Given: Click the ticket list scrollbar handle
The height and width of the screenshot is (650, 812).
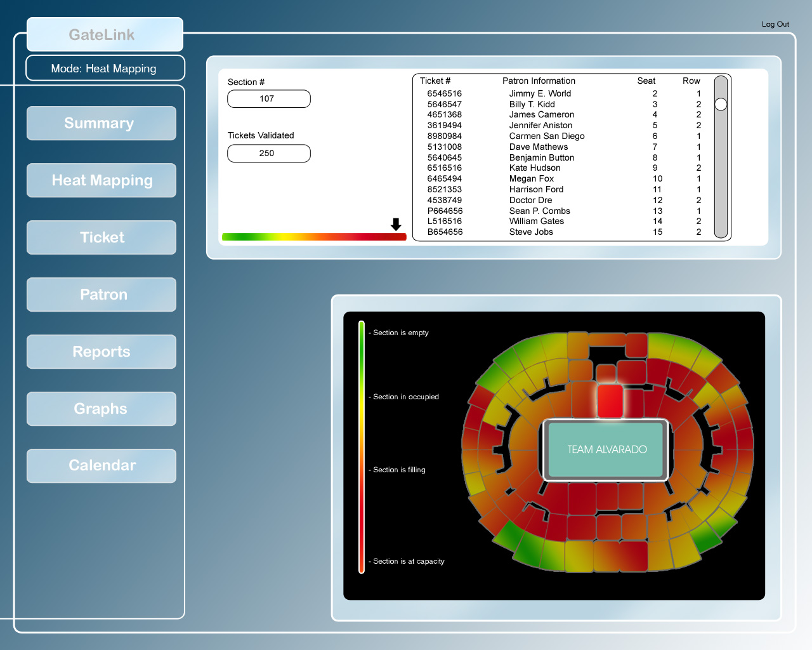Looking at the screenshot, I should coord(721,104).
